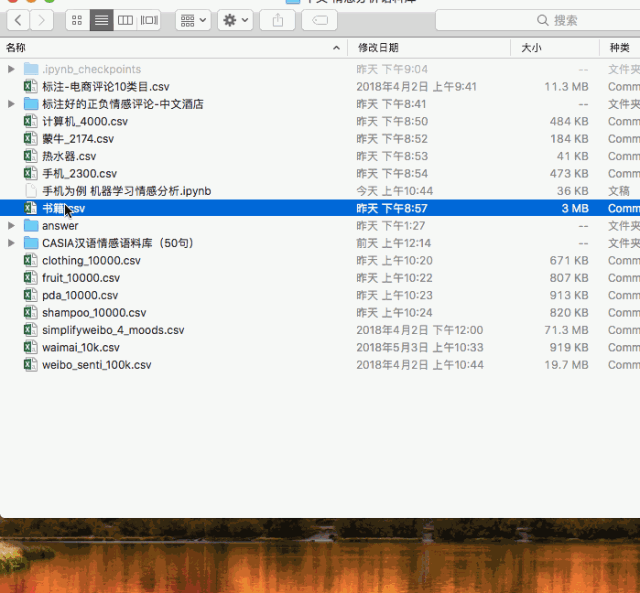Click the edit tags toolbar button
This screenshot has height=593, width=640.
pos(320,20)
